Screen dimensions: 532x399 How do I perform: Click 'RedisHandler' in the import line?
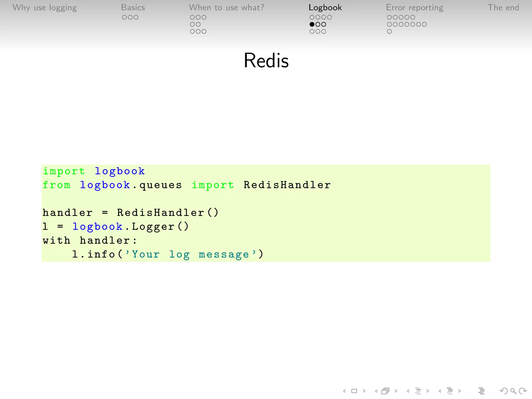287,185
